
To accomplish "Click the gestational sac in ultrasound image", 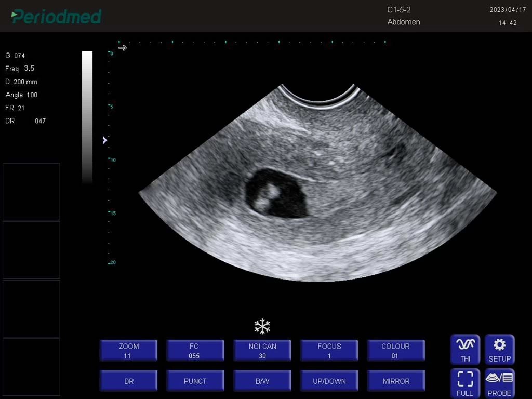I will click(x=276, y=193).
